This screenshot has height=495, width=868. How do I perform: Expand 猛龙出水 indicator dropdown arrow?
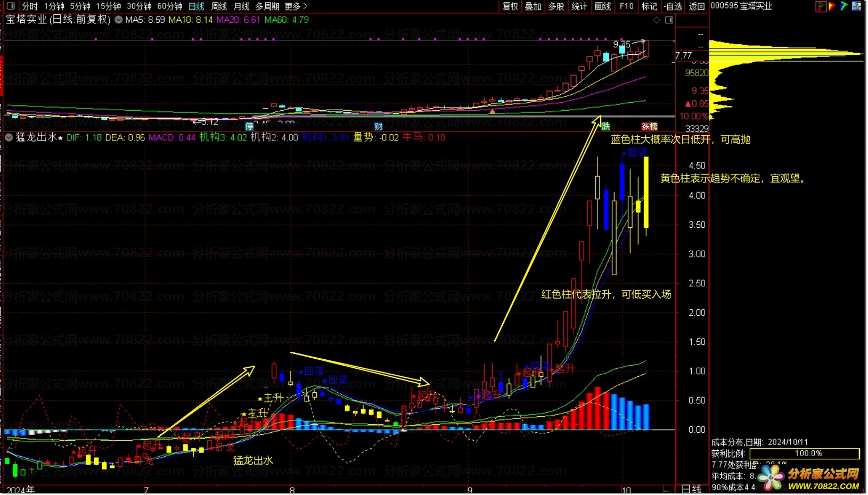[x=9, y=137]
